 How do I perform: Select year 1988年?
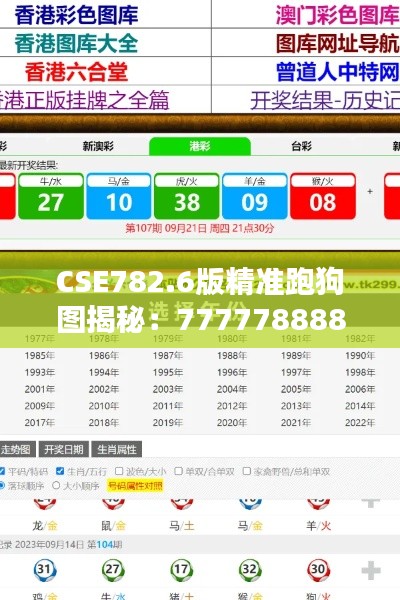[232, 355]
